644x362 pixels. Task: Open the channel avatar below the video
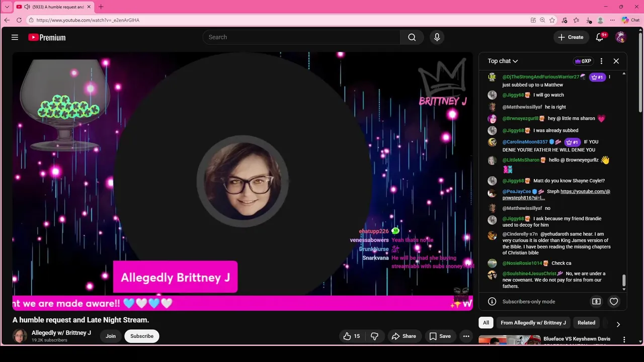20,336
